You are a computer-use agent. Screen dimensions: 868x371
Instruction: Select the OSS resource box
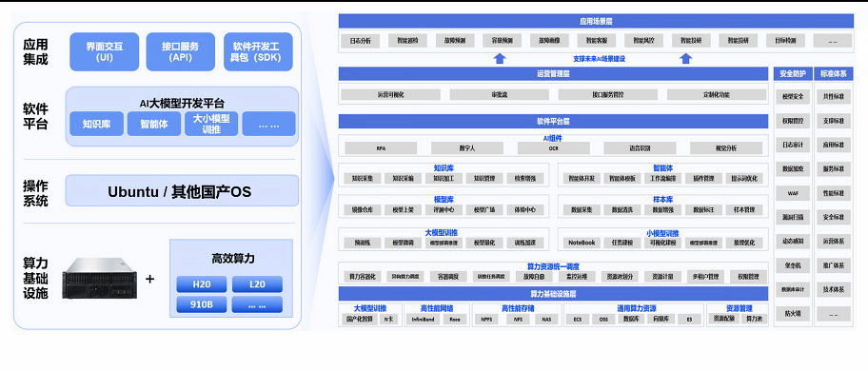tap(602, 319)
